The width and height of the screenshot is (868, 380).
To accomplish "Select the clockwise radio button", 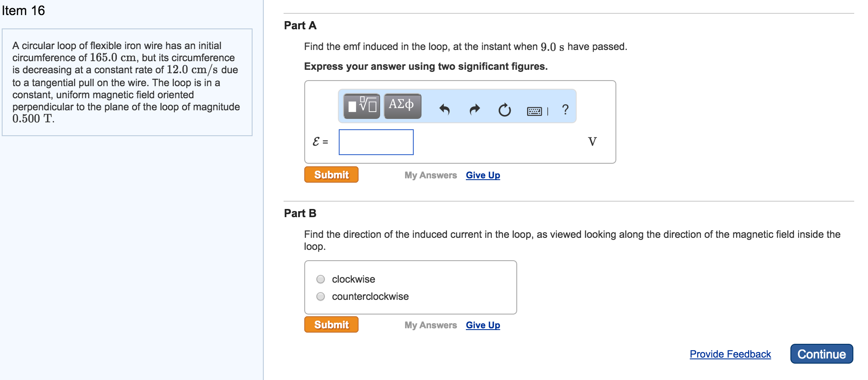I will point(321,279).
